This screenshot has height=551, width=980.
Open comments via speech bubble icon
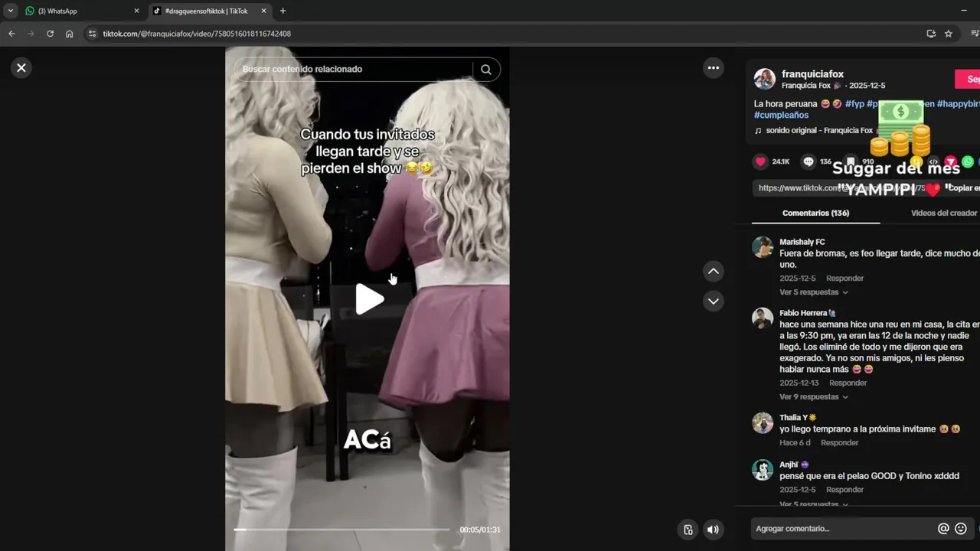808,161
